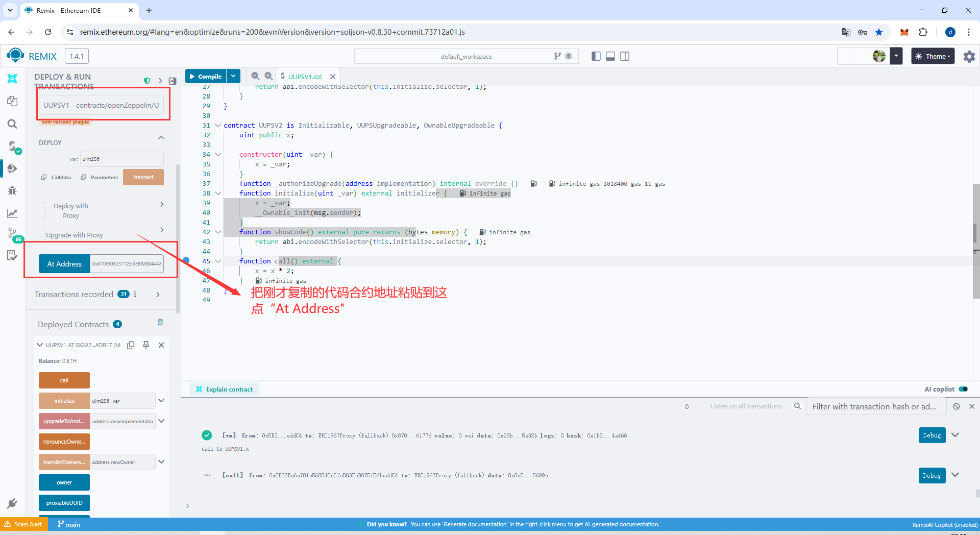This screenshot has height=535, width=980.
Task: Open the Compile options dropdown arrow
Action: (x=233, y=76)
